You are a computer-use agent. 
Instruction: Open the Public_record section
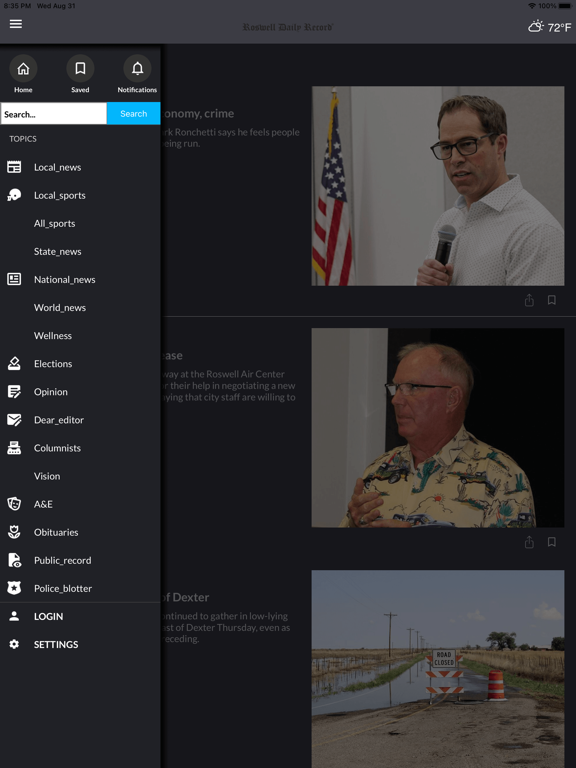click(x=62, y=560)
